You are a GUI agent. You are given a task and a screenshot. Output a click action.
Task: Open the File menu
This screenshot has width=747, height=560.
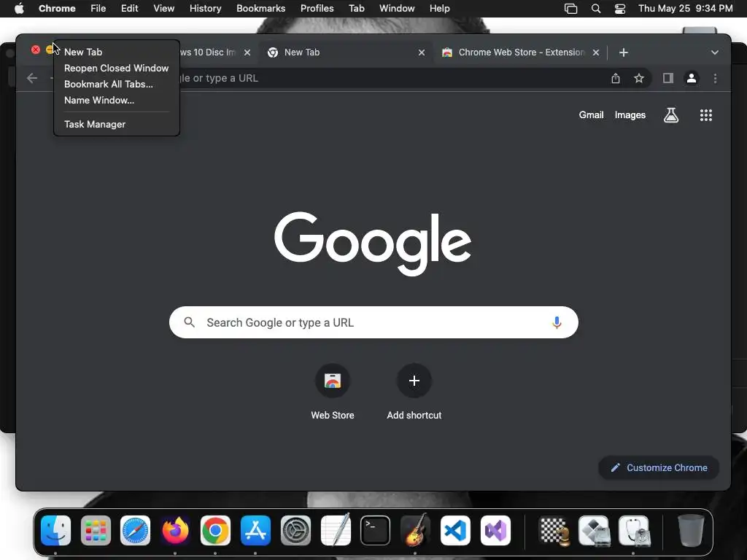pyautogui.click(x=98, y=9)
